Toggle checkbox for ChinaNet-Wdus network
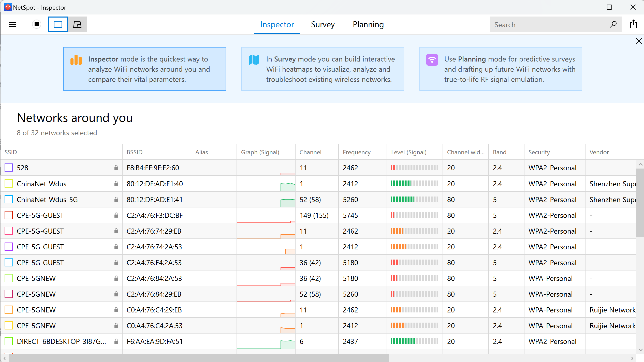The image size is (644, 362). (x=9, y=184)
